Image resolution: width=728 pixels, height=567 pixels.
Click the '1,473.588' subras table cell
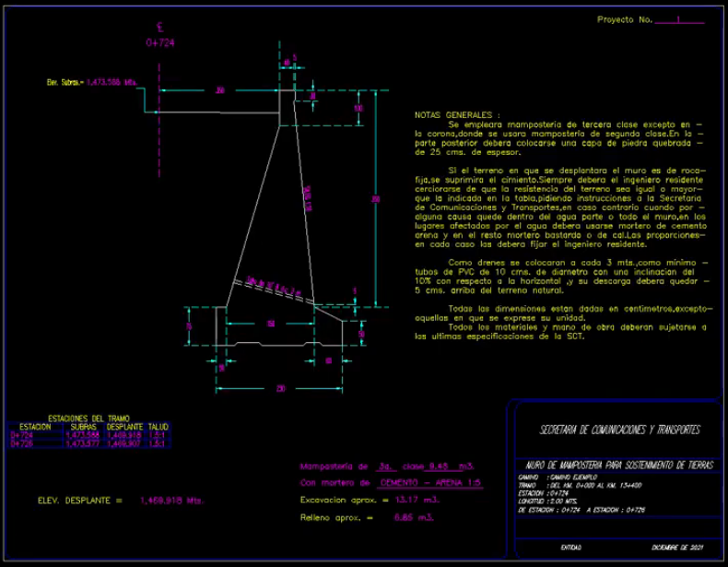click(x=83, y=435)
